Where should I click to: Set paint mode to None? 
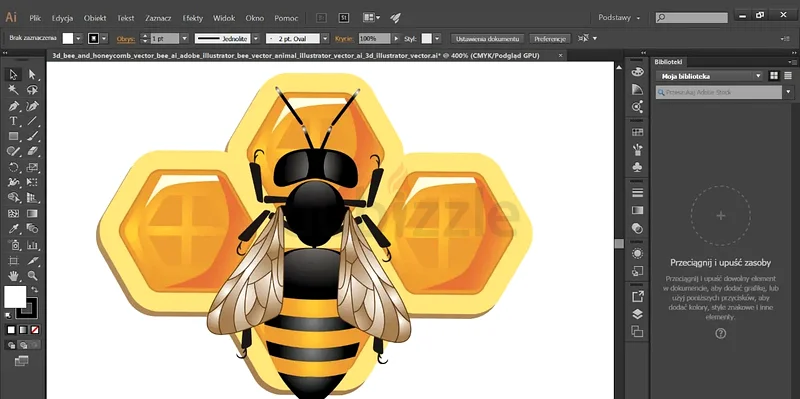[x=35, y=330]
